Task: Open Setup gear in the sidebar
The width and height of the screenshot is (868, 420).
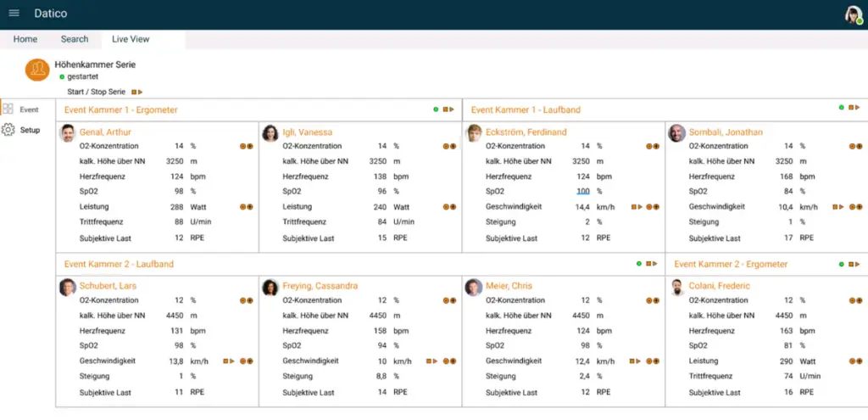Action: (8, 130)
